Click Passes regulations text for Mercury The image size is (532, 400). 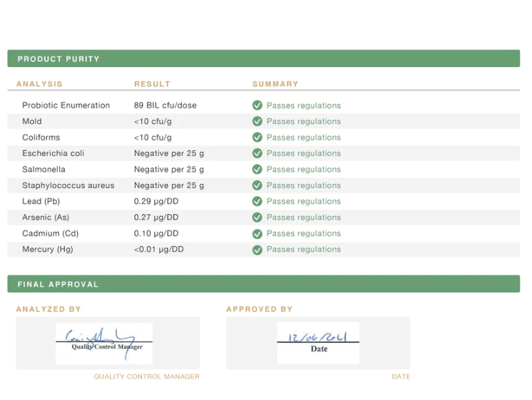[304, 250]
